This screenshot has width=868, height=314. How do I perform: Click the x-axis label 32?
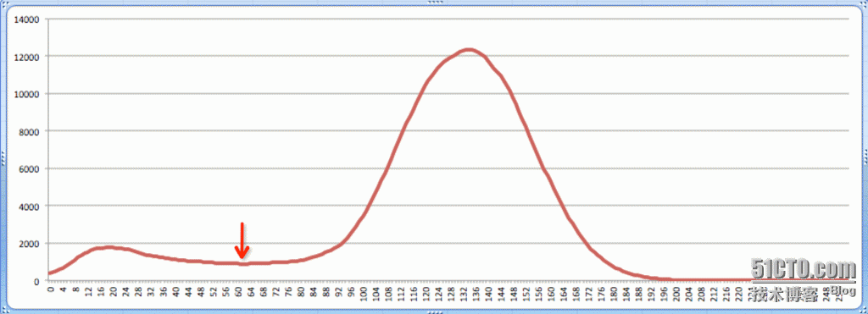(x=151, y=291)
